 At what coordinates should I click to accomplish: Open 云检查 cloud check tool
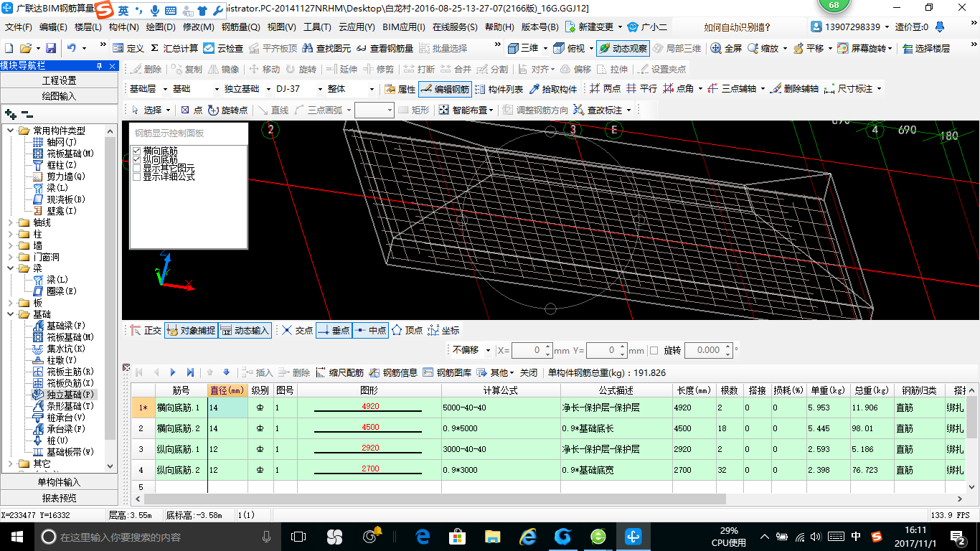(x=223, y=48)
